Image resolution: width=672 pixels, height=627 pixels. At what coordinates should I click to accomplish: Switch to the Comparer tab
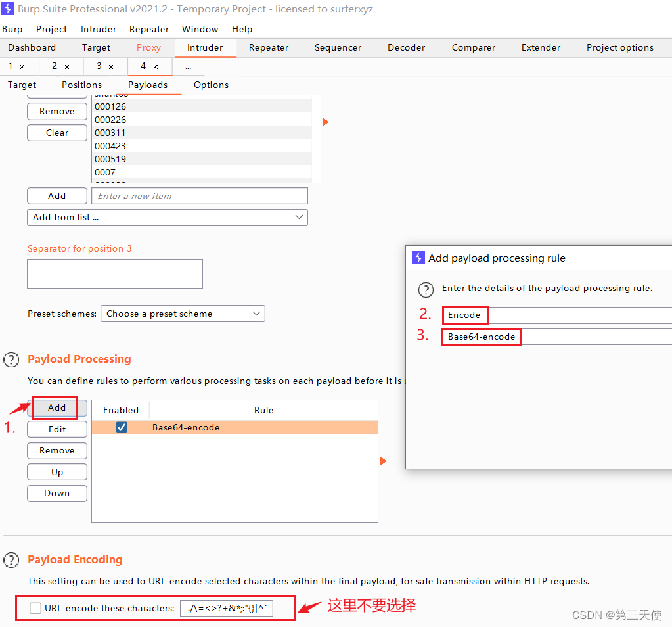pos(474,47)
